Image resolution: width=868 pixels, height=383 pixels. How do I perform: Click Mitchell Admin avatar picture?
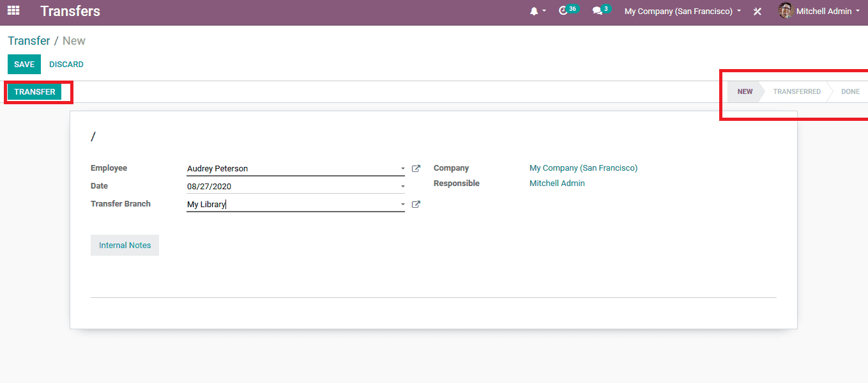[786, 11]
